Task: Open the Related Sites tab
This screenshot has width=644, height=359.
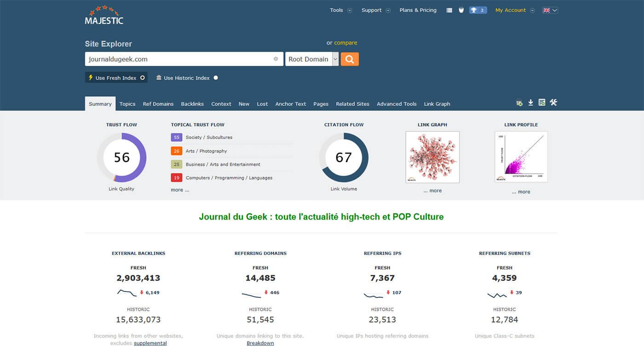Action: [x=352, y=104]
